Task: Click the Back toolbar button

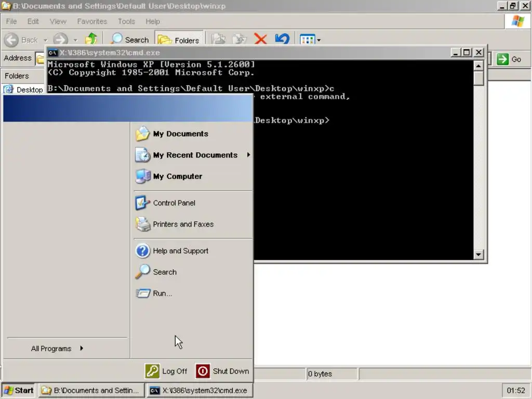Action: [21, 40]
